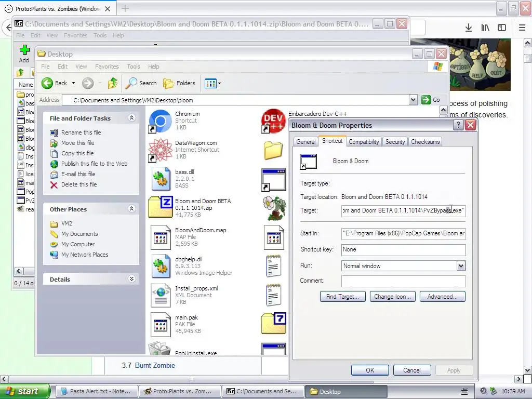Select the dbghelp.dll file icon

pos(160,267)
